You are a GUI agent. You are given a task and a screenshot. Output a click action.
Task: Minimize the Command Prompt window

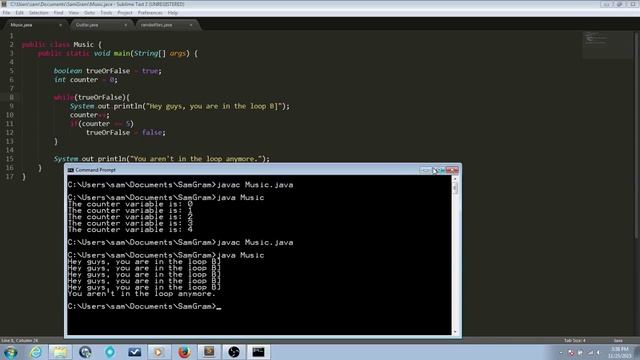425,170
